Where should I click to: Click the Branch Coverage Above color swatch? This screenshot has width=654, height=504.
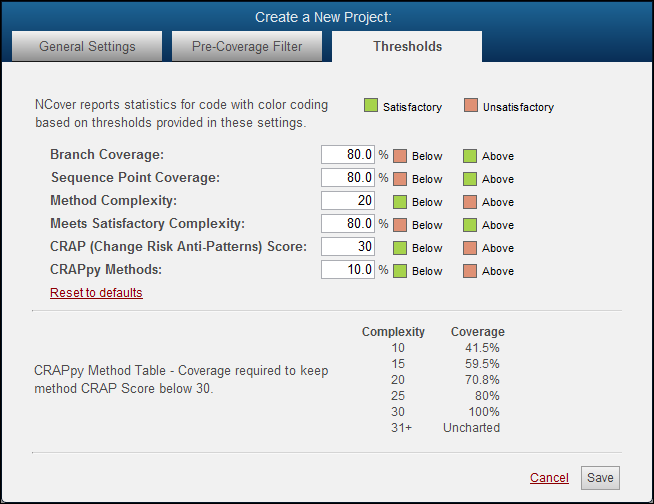(470, 156)
